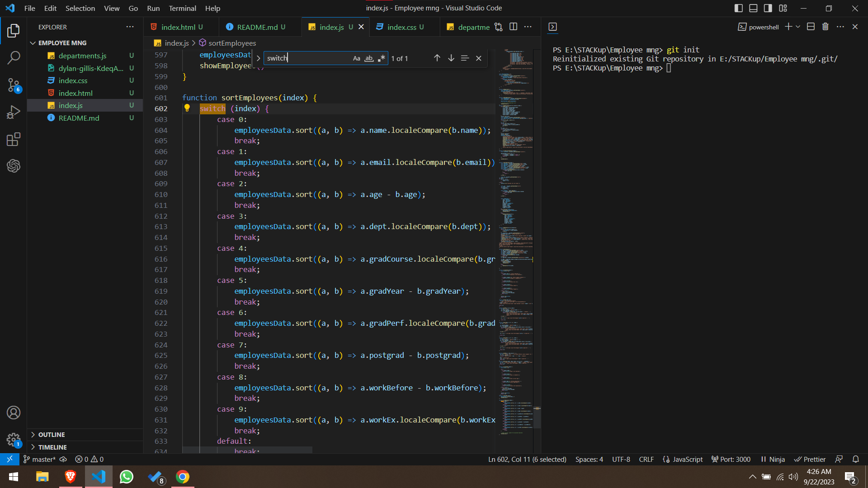
Task: Open encoding selector UTF-8
Action: pos(621,459)
